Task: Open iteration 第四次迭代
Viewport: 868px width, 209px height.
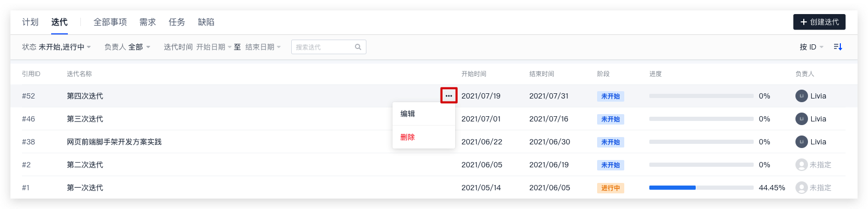Action: click(x=85, y=96)
